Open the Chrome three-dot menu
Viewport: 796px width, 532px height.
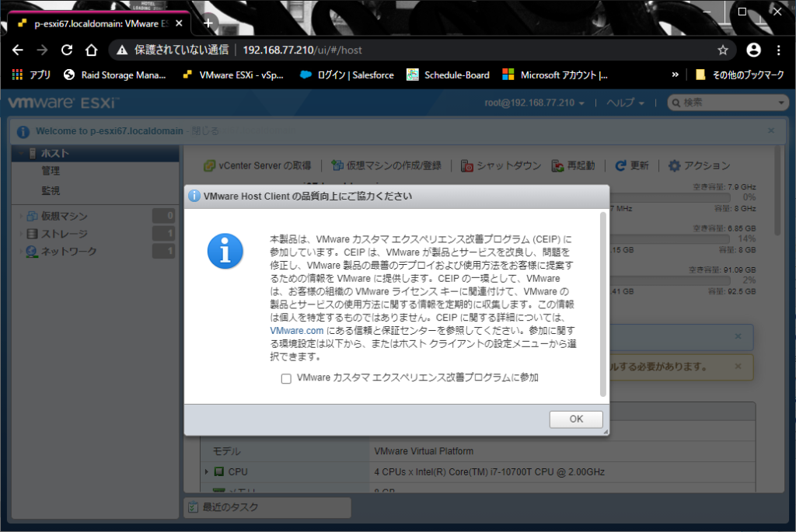point(778,50)
